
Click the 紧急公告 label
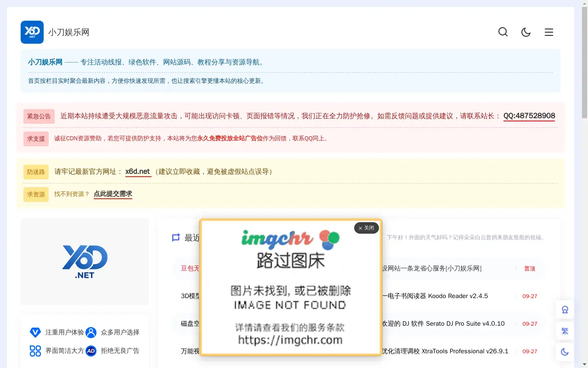39,116
